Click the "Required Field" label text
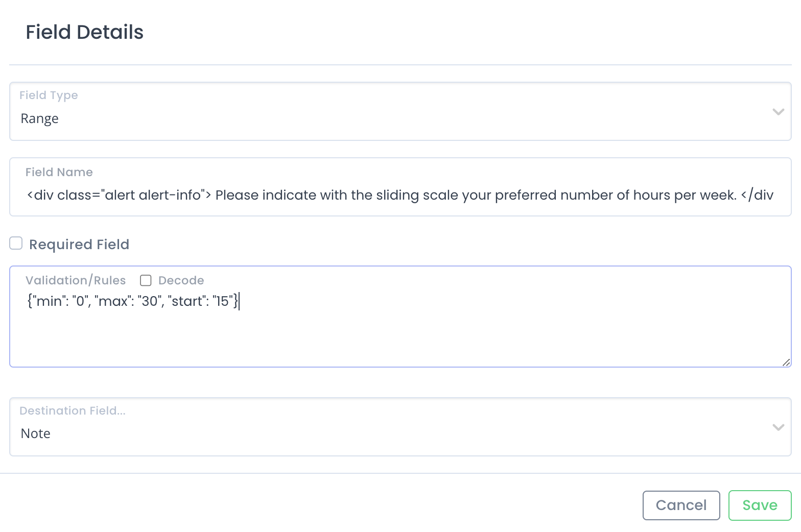The image size is (801, 532). [79, 245]
